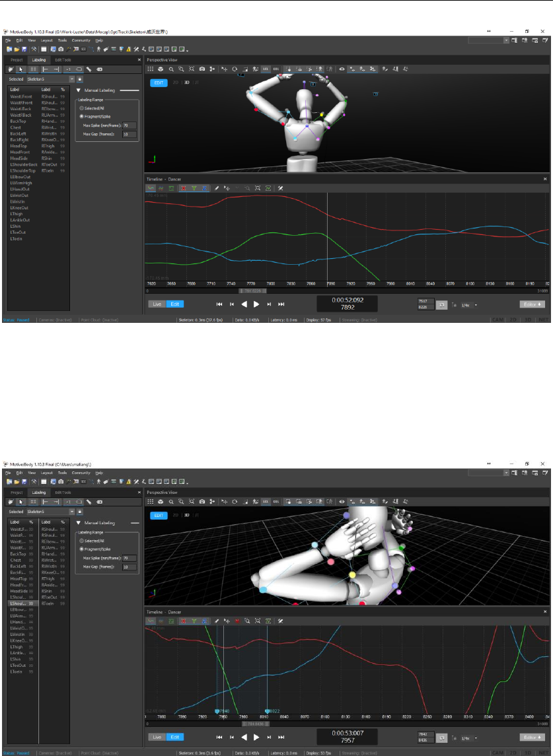Viewport: 553px width, 756px height.
Task: Toggle eye visibility icon in bottom Perspective toolbar
Action: (x=342, y=502)
